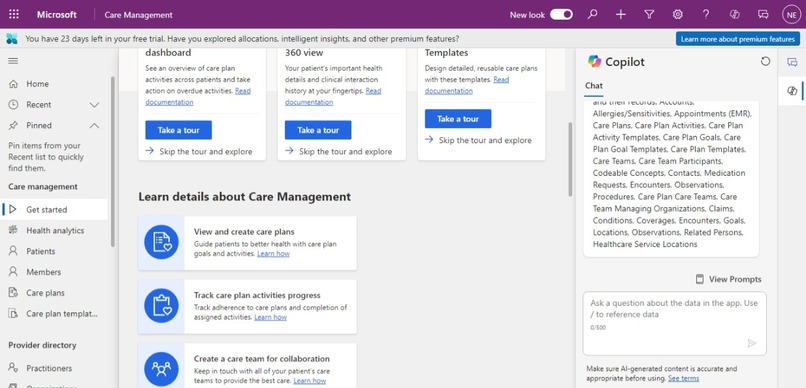Open Read documentation link in dashboard card
This screenshot has height=388, width=806.
click(x=198, y=96)
